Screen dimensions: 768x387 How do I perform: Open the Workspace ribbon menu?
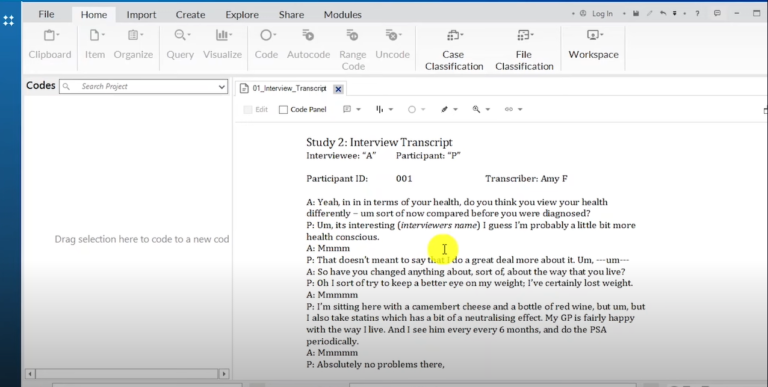(x=593, y=45)
